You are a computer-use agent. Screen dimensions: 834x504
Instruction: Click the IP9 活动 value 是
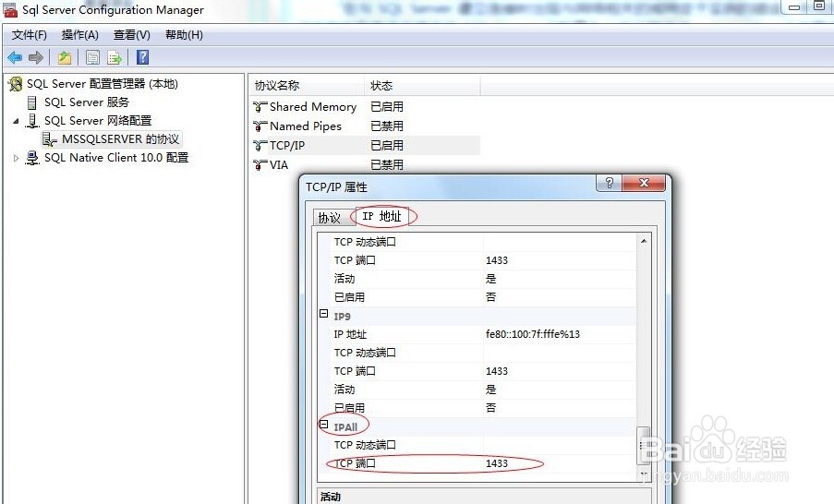point(490,390)
